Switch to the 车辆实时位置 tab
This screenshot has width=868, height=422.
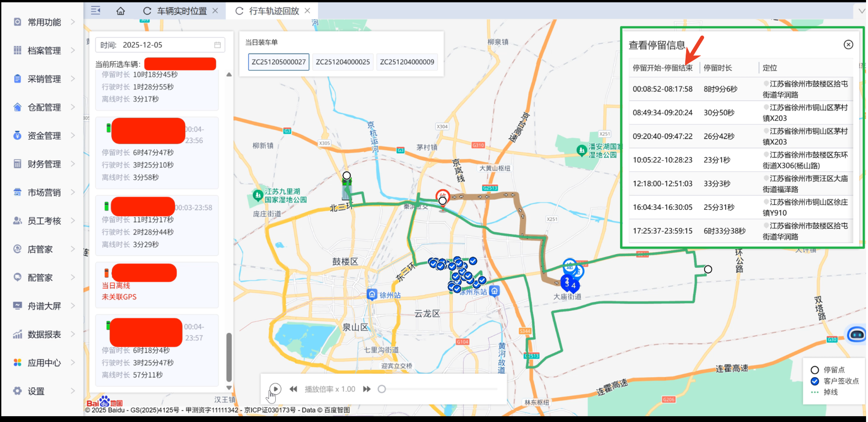pos(181,11)
